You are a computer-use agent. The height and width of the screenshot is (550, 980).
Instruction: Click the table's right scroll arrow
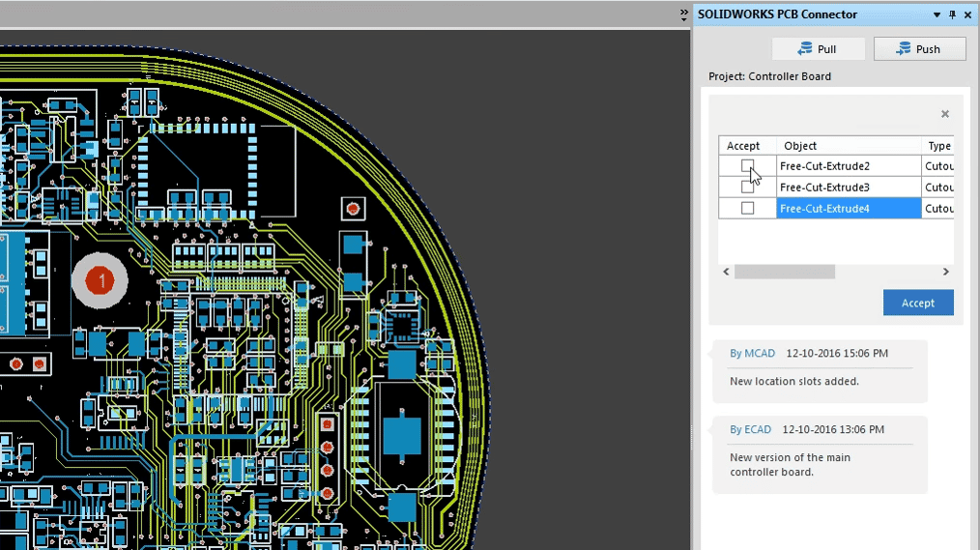point(945,272)
